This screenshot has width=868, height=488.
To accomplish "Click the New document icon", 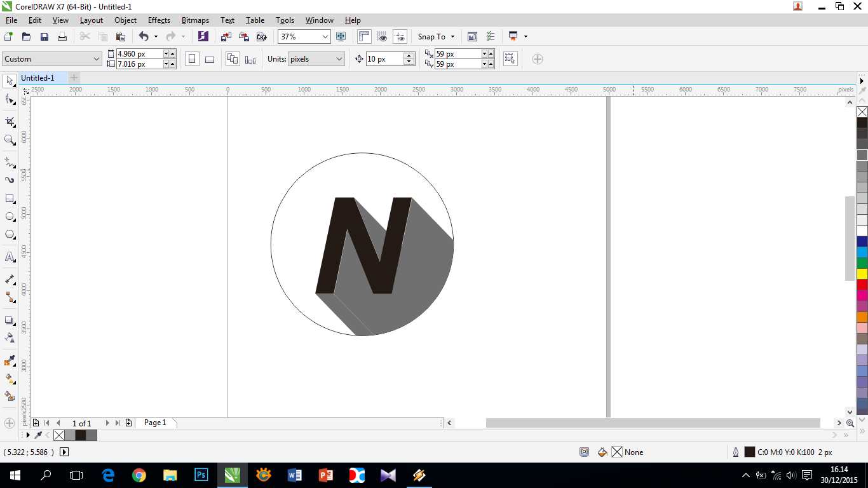I will (x=9, y=37).
